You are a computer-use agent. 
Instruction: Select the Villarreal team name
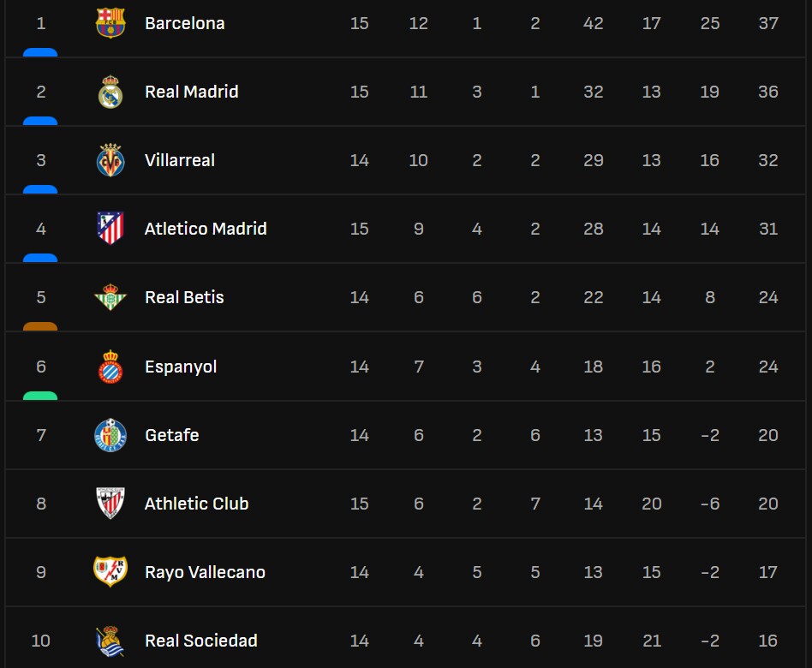tap(179, 160)
